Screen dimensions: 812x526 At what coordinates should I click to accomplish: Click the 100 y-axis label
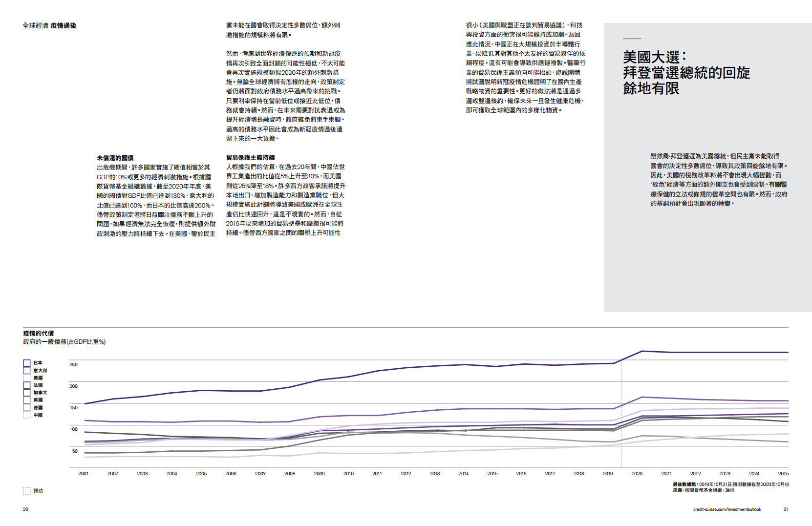(73, 429)
